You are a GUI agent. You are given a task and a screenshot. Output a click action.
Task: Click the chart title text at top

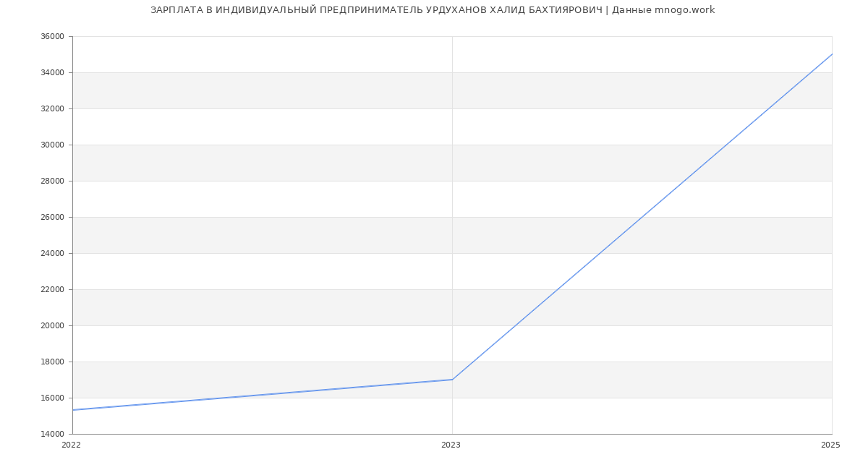pyautogui.click(x=433, y=10)
